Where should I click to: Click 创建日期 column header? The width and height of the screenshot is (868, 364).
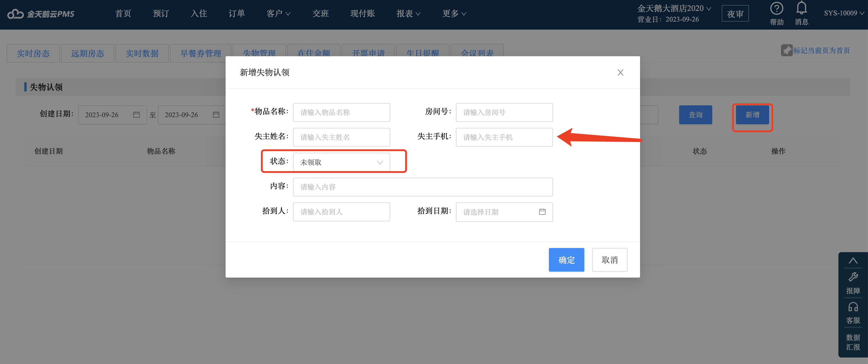49,151
